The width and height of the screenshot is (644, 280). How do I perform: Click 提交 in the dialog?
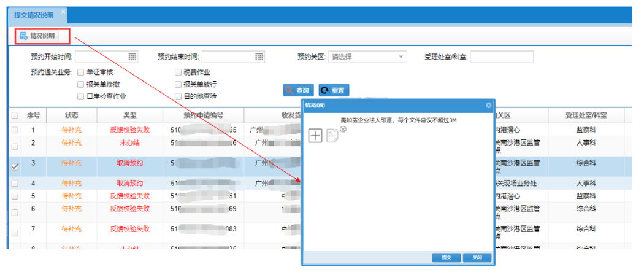[x=447, y=258]
